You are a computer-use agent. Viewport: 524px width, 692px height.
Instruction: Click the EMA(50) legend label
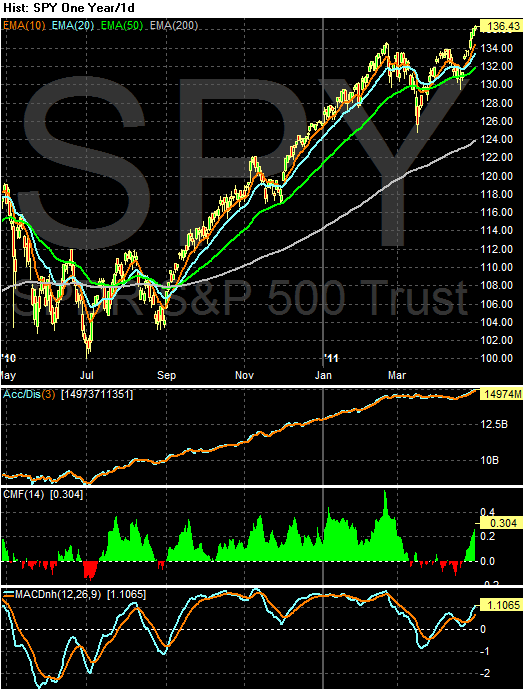pyautogui.click(x=123, y=26)
